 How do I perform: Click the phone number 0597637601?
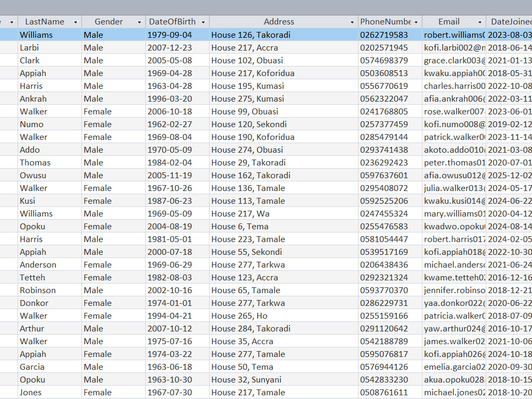tap(390, 176)
